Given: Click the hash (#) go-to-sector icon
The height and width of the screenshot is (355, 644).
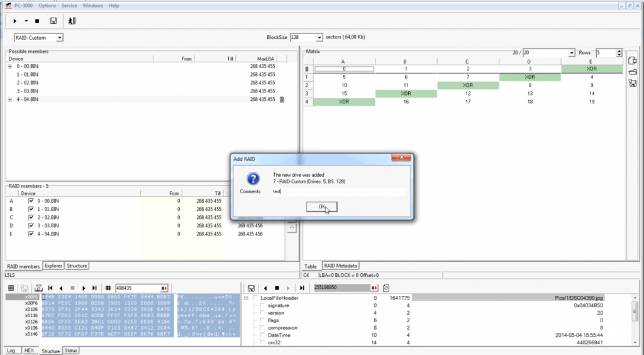Looking at the screenshot, I should 108,288.
